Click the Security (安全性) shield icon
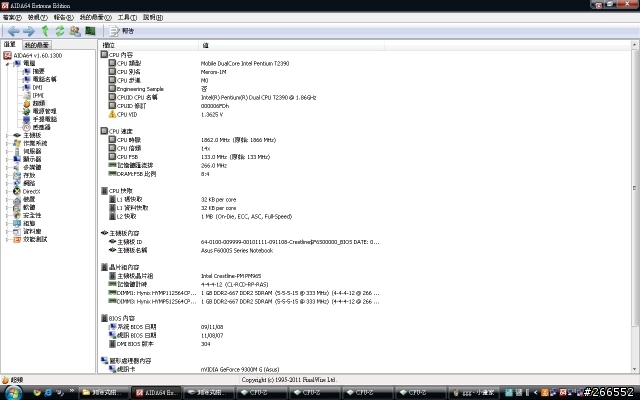The image size is (640, 400). [17, 216]
